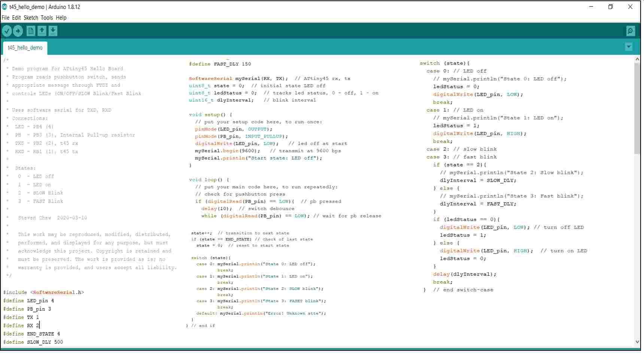Open the File menu
Image resolution: width=644 pixels, height=356 pixels.
click(x=6, y=18)
